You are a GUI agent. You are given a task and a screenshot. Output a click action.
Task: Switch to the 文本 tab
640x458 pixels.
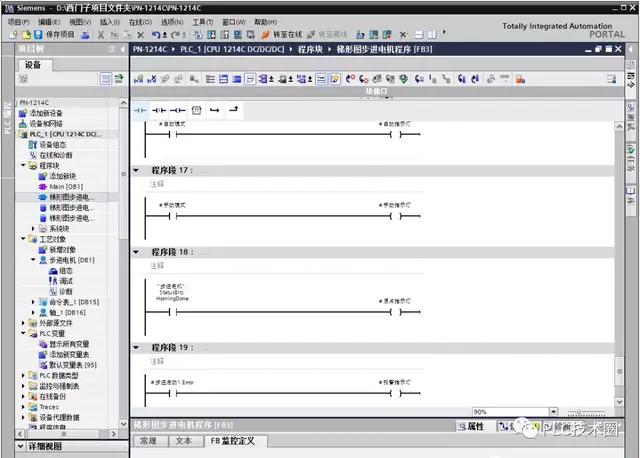pos(183,440)
